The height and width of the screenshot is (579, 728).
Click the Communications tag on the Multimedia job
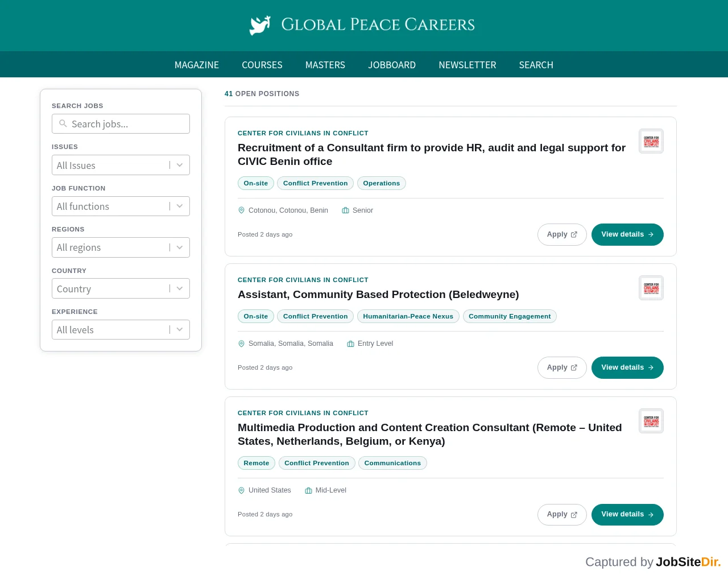(x=392, y=463)
